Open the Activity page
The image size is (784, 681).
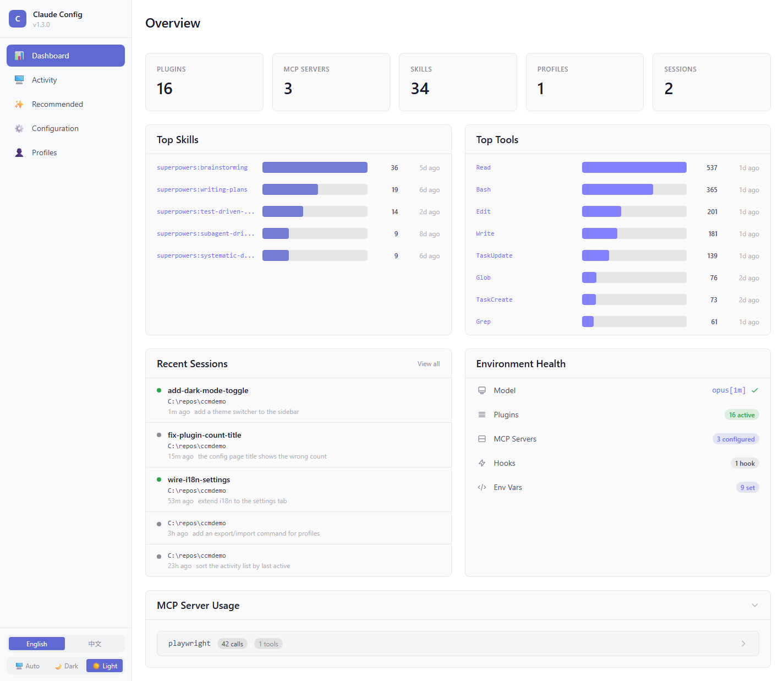[x=65, y=80]
